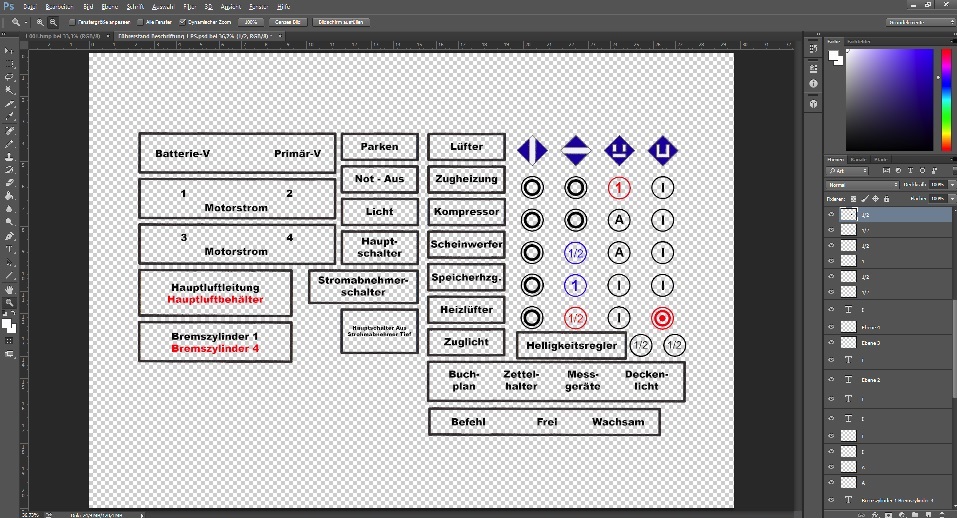Select the Hand tool

click(x=9, y=289)
